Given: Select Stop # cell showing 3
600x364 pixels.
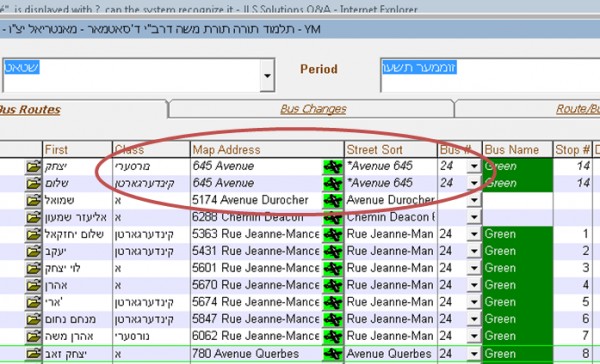Looking at the screenshot, I should click(572, 268).
